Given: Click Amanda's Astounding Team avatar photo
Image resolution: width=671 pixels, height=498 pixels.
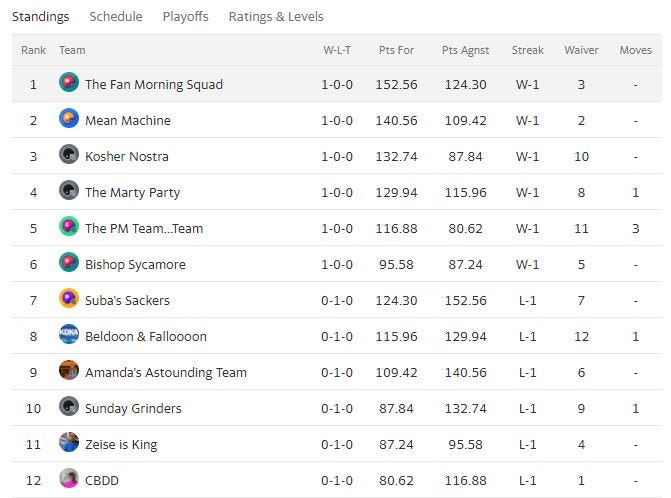Looking at the screenshot, I should click(69, 372).
